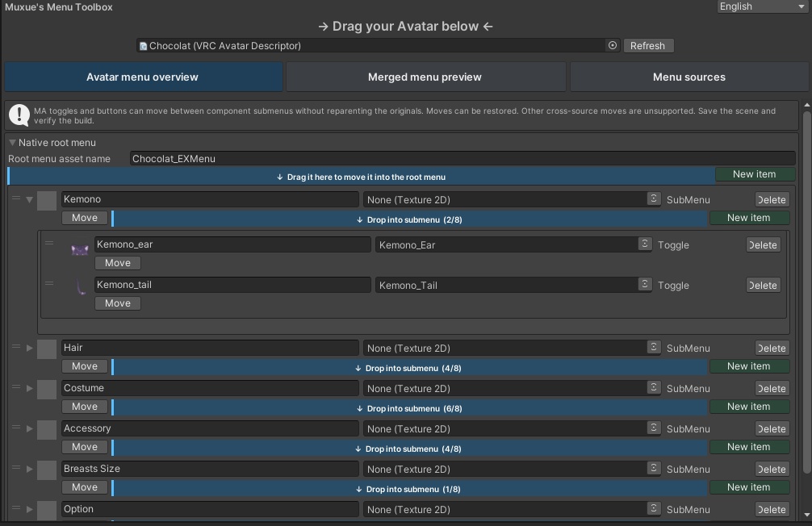Image resolution: width=812 pixels, height=526 pixels.
Task: Open texture picker for the Breasts Size row
Action: (654, 469)
